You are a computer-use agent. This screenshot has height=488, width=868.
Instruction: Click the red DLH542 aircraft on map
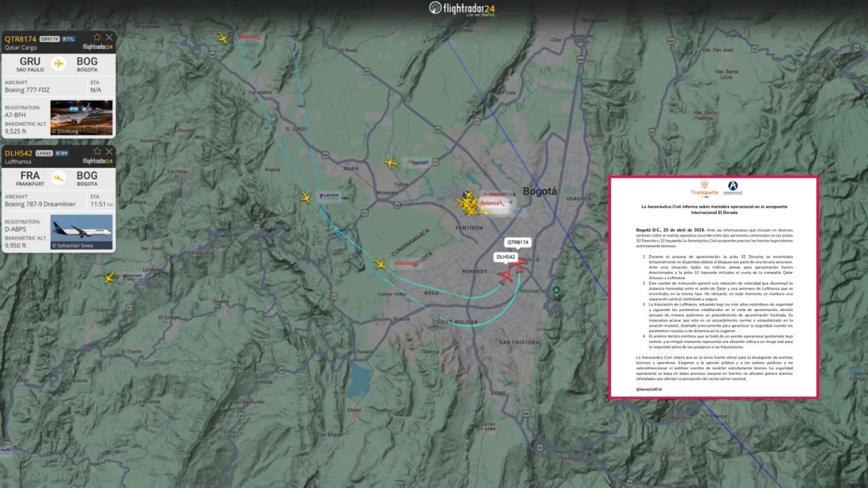505,277
